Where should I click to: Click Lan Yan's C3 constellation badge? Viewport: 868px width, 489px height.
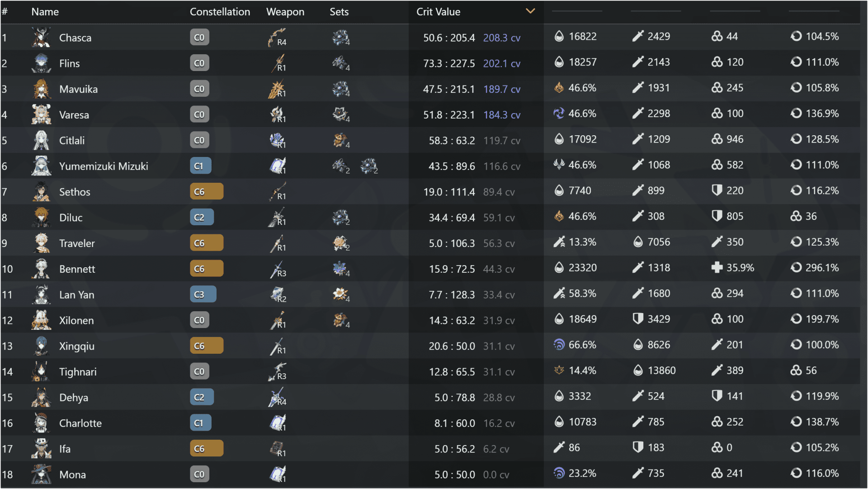[x=203, y=294]
